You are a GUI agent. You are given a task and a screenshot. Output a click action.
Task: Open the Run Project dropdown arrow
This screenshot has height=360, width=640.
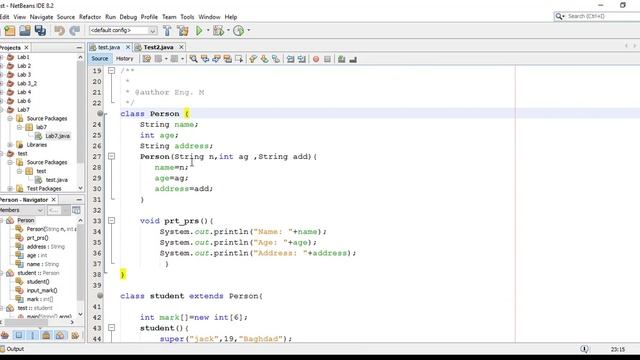[208, 31]
